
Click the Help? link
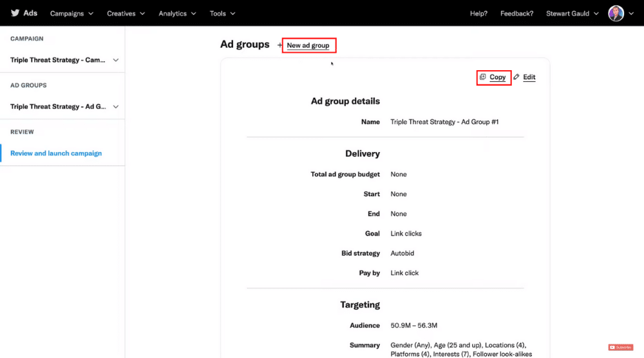tap(478, 14)
